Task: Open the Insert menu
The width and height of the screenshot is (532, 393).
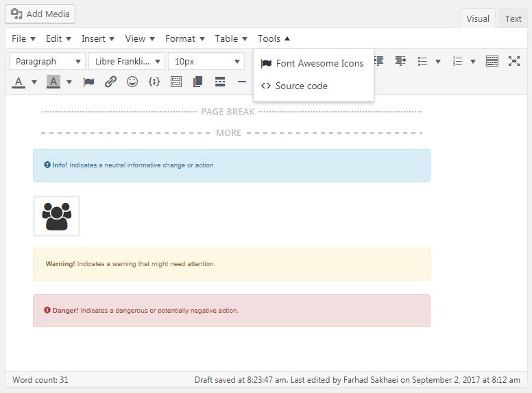Action: (98, 38)
